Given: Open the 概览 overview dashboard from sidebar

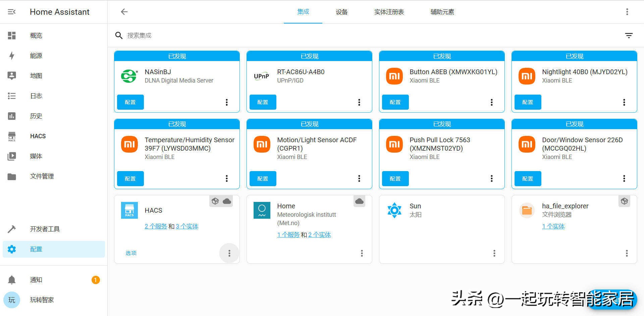Looking at the screenshot, I should (x=36, y=35).
